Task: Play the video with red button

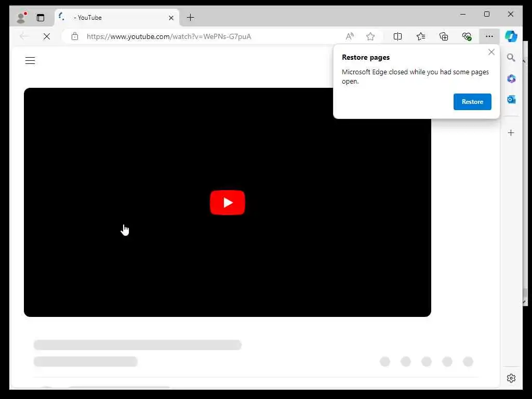Action: [228, 203]
